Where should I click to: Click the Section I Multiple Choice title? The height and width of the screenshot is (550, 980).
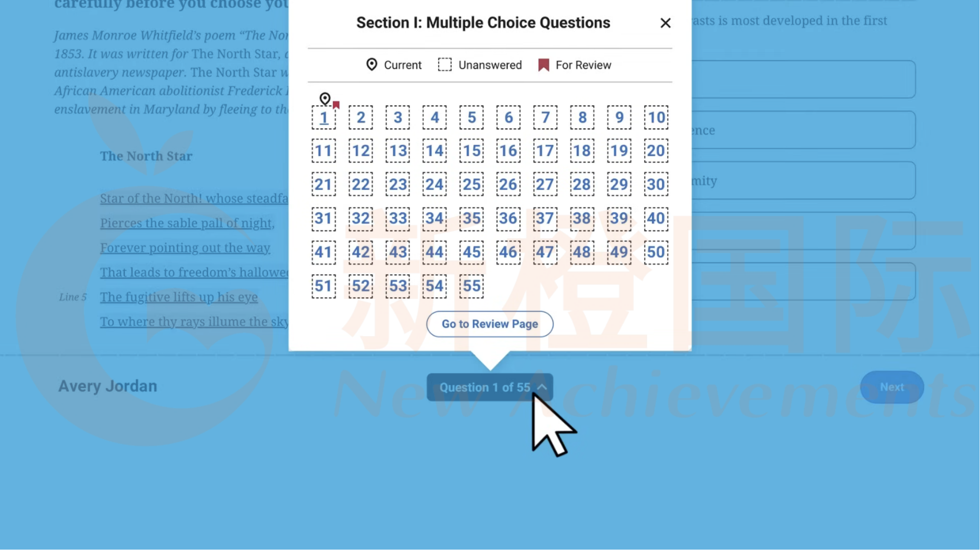click(483, 22)
